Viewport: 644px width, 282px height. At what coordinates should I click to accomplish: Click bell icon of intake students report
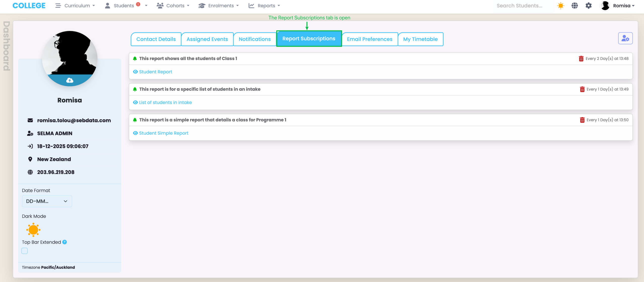pyautogui.click(x=135, y=89)
